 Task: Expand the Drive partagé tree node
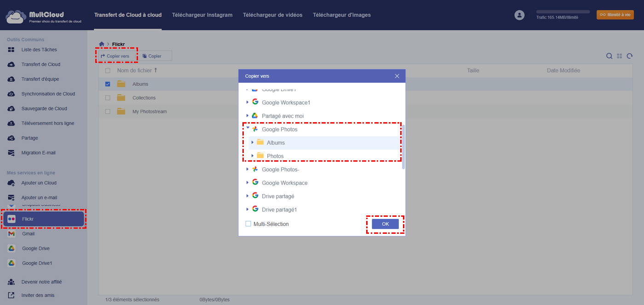[x=247, y=196]
